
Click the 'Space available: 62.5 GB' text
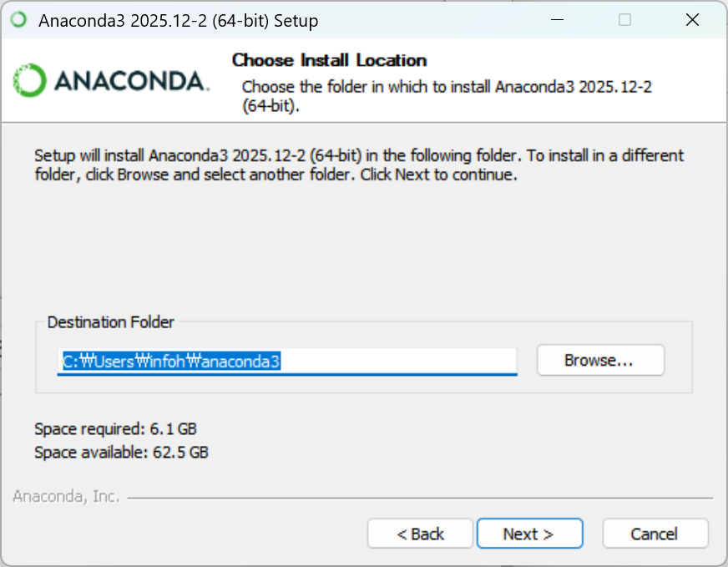121,453
